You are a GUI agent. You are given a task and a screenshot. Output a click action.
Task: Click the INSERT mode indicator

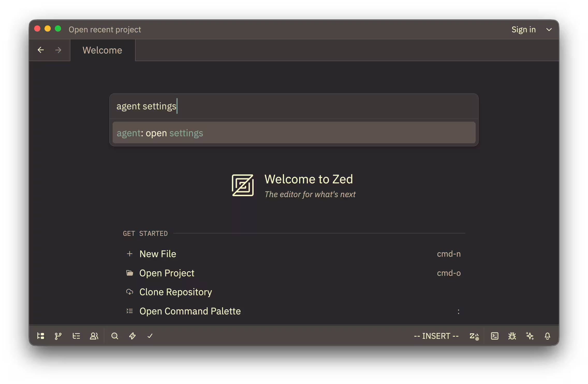tap(436, 336)
